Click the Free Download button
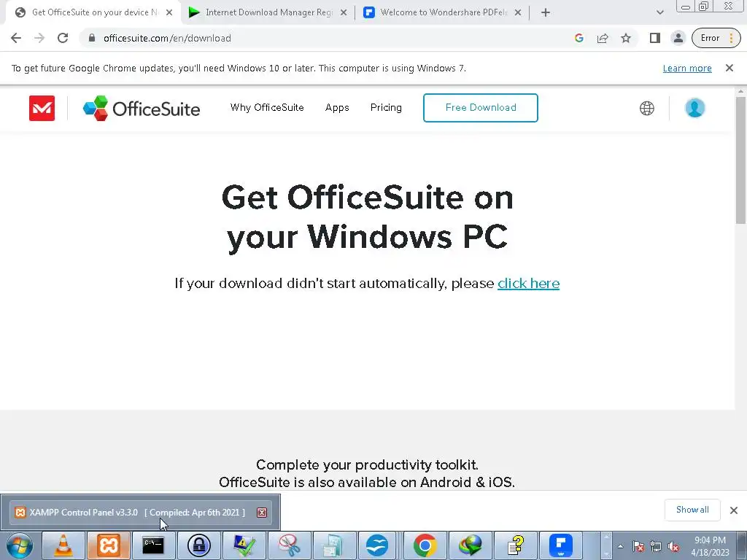The image size is (747, 560). 481,108
